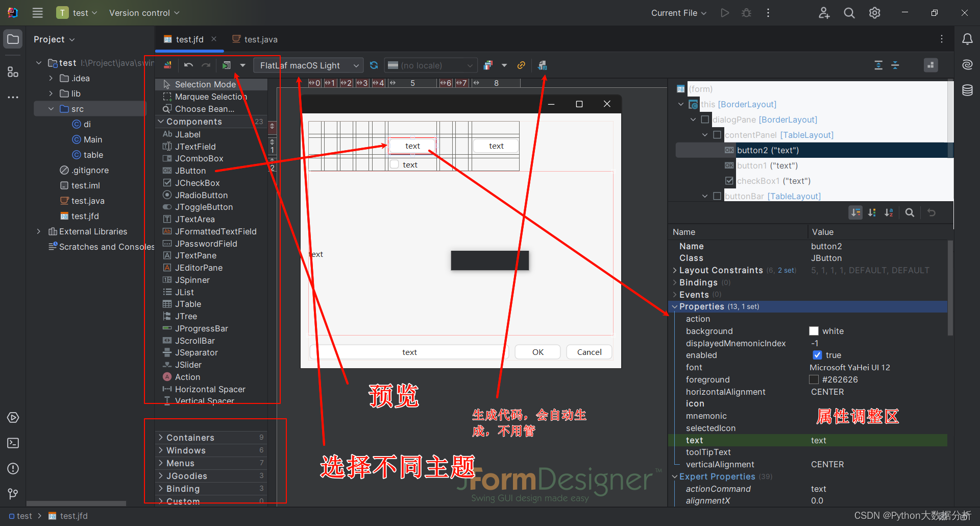Image resolution: width=980 pixels, height=526 pixels.
Task: Open the Notifications bell
Action: click(x=967, y=39)
